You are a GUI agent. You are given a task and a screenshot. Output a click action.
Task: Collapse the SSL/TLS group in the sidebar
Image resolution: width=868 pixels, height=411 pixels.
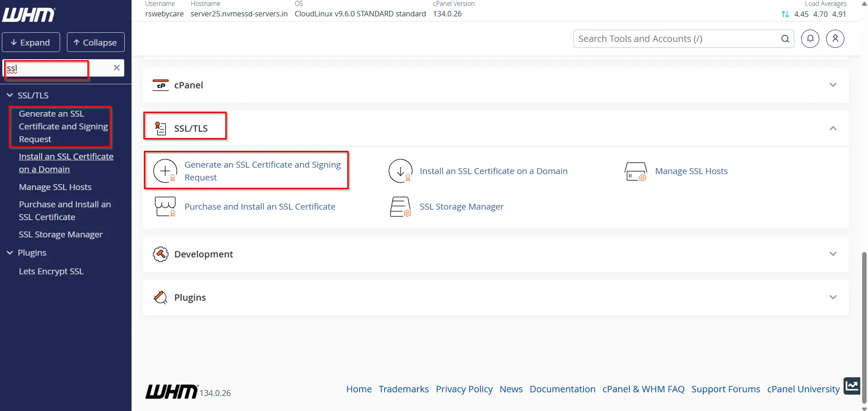(10, 95)
